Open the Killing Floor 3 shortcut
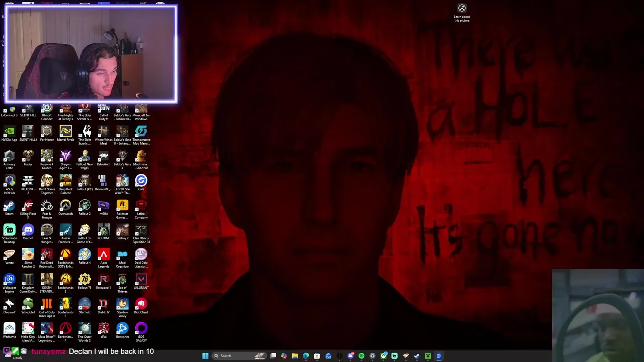Image resolution: width=644 pixels, height=362 pixels. [x=28, y=209]
